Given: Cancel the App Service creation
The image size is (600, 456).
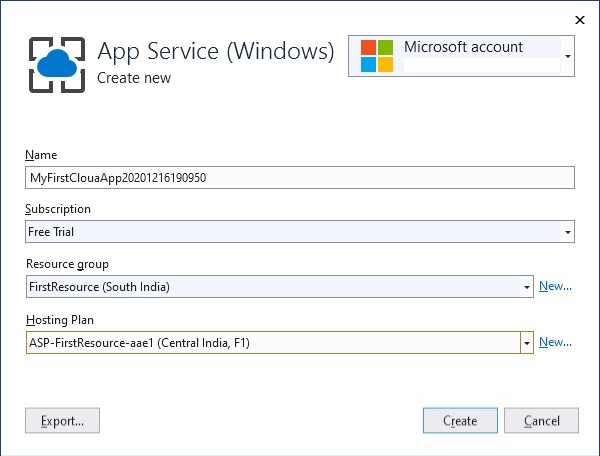Looking at the screenshot, I should point(541,421).
